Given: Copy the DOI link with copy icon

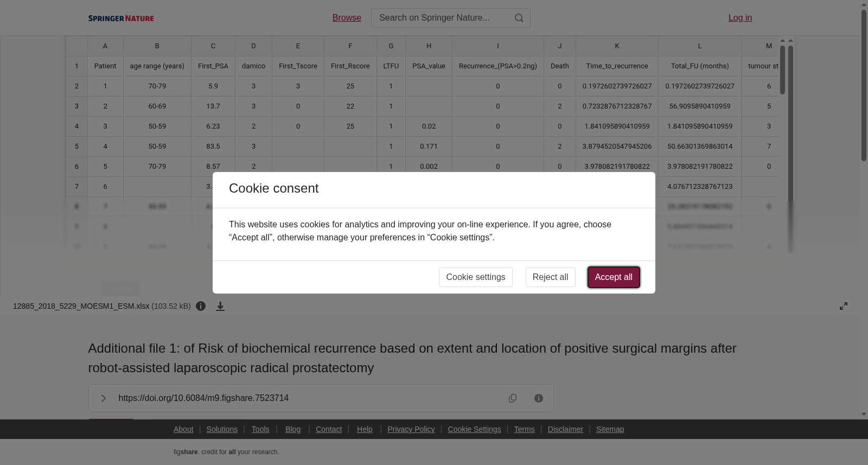Looking at the screenshot, I should 513,398.
